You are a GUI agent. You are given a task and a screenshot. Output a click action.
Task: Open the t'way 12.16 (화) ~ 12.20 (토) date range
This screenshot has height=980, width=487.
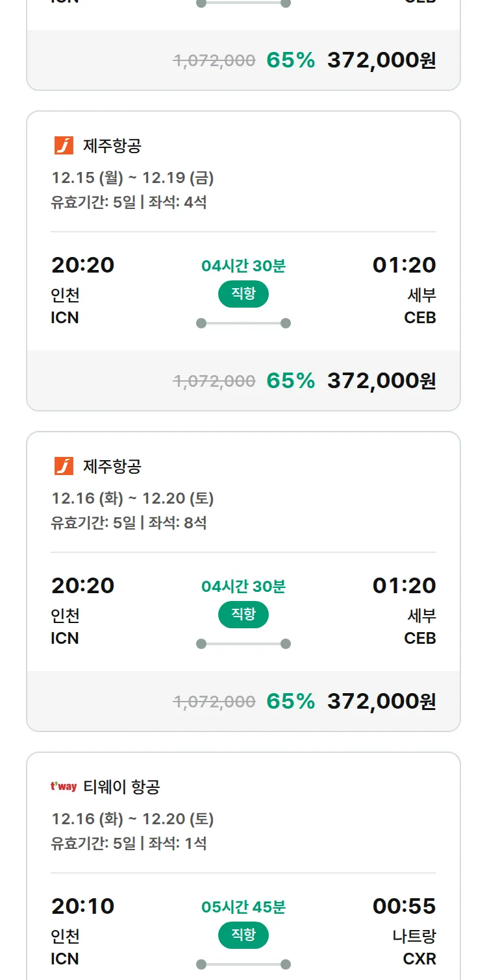tap(132, 819)
